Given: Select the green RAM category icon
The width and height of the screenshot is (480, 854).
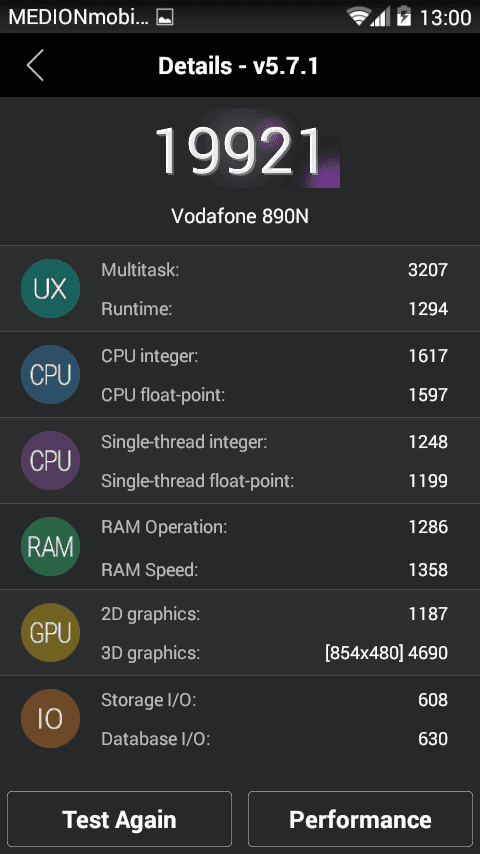Looking at the screenshot, I should coord(50,547).
